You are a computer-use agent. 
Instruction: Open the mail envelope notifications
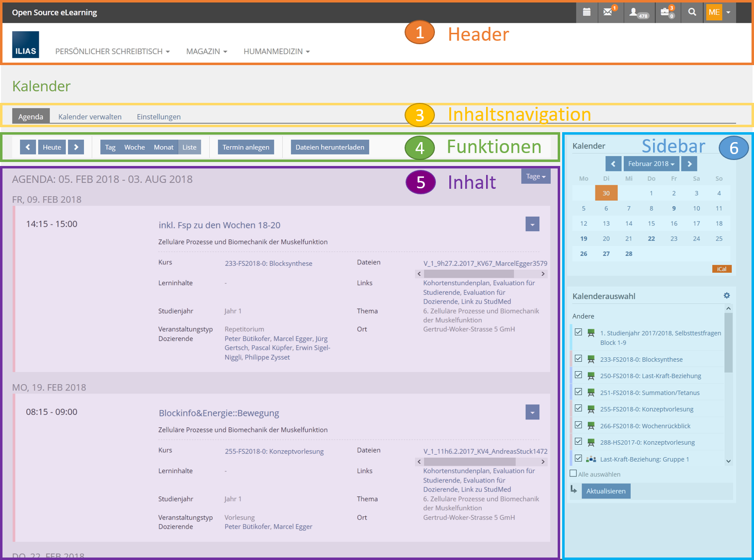[x=608, y=12]
